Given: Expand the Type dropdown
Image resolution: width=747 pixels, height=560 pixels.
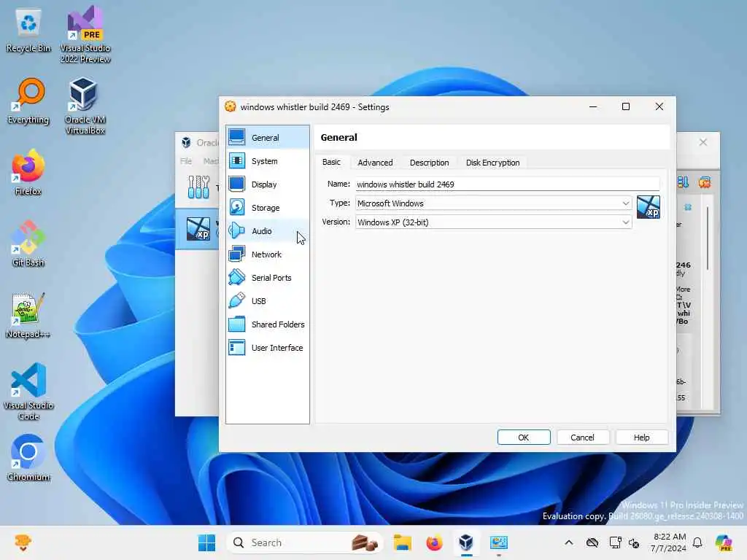Looking at the screenshot, I should tap(494, 203).
